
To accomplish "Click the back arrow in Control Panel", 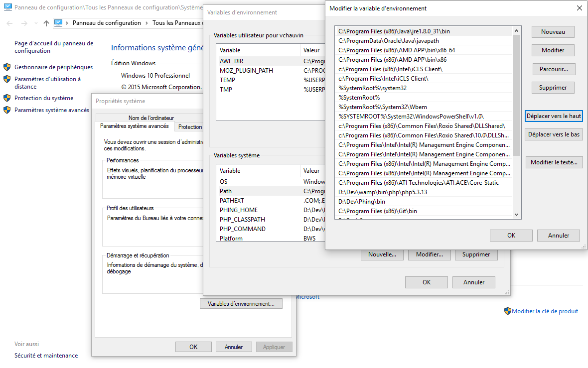I will click(x=10, y=23).
